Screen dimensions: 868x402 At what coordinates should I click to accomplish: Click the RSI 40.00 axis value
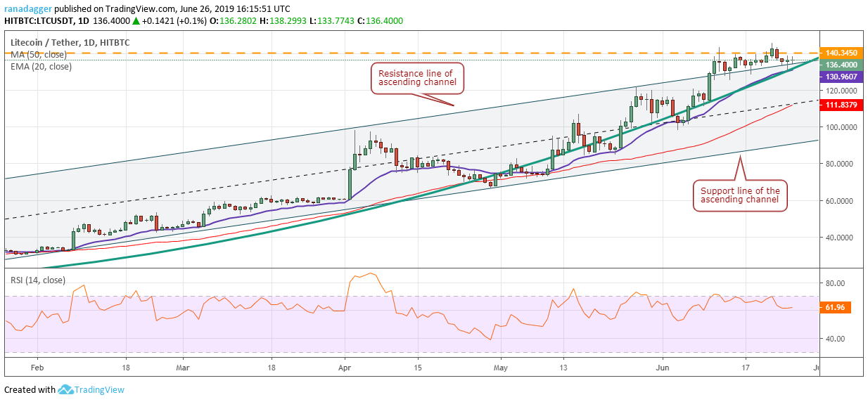pyautogui.click(x=834, y=339)
